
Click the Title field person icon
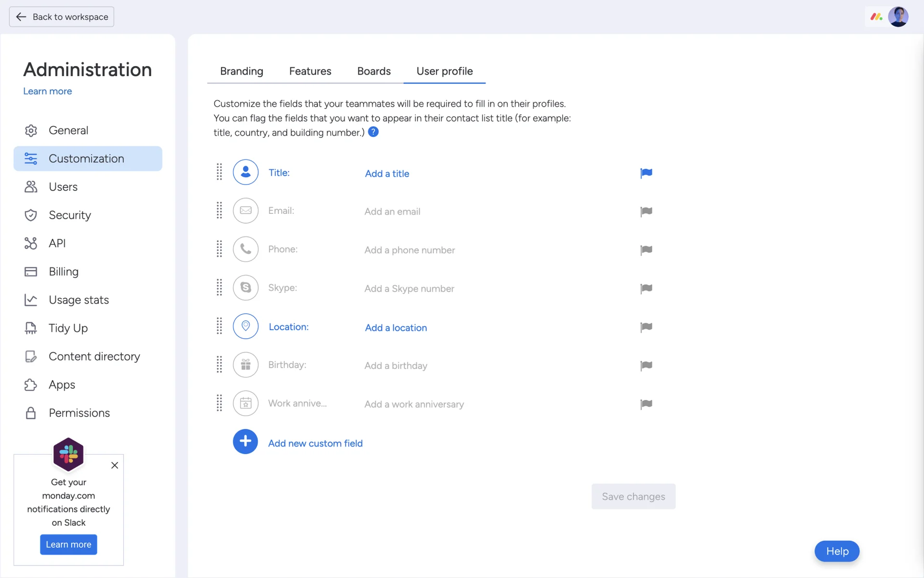tap(245, 172)
